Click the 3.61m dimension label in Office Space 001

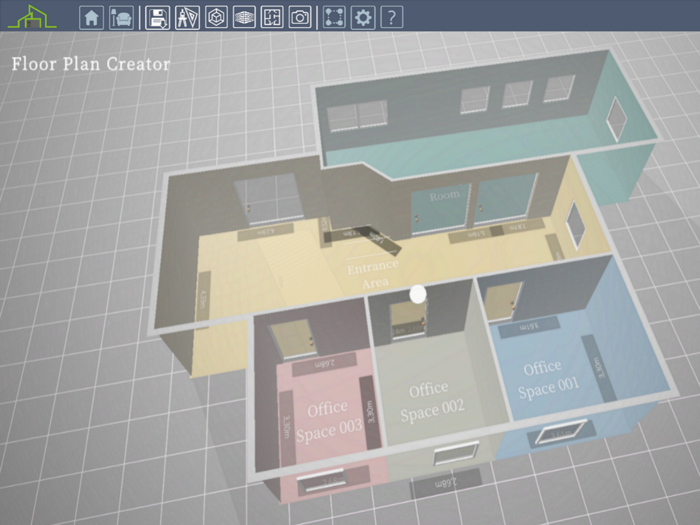(x=529, y=327)
